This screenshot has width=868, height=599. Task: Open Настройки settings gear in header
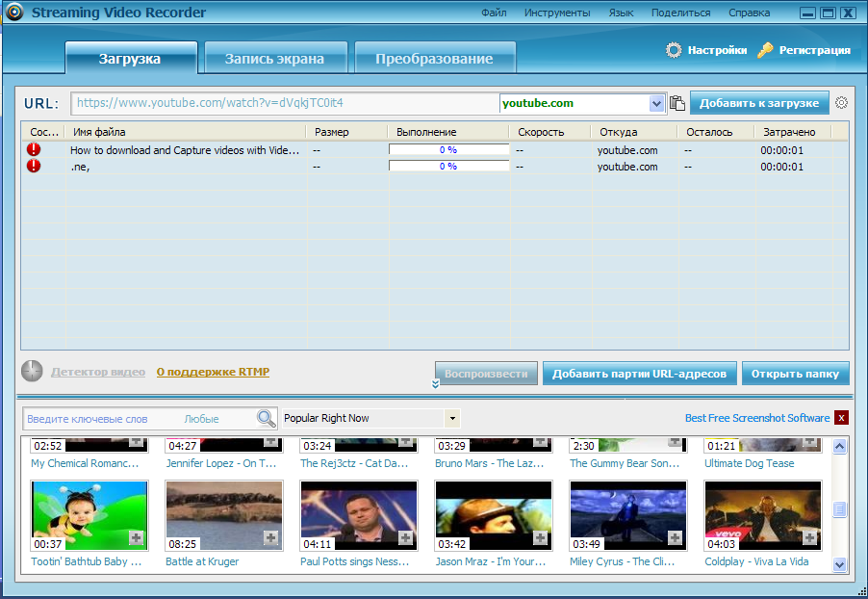coord(675,50)
